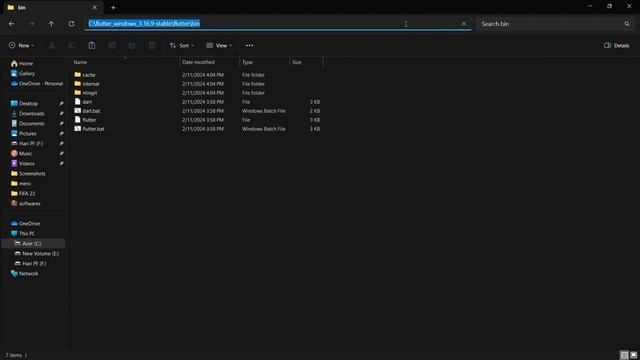
Task: Open the View dropdown menu
Action: click(219, 45)
